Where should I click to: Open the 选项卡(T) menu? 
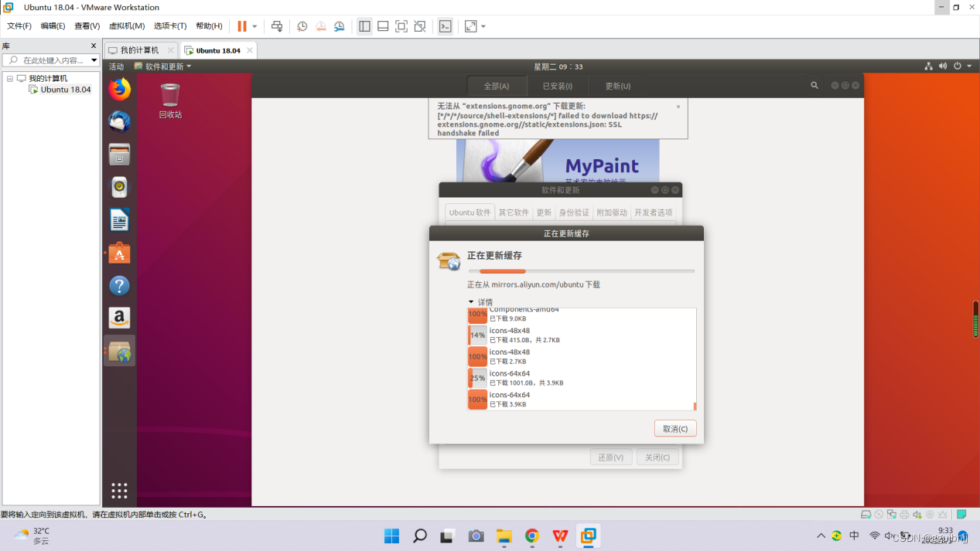tap(170, 26)
